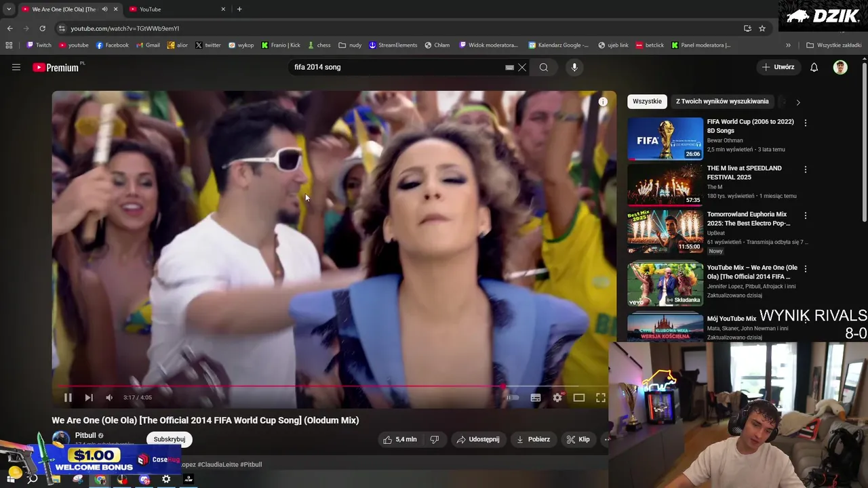
Task: Open the Gmail bookmark
Action: 148,45
